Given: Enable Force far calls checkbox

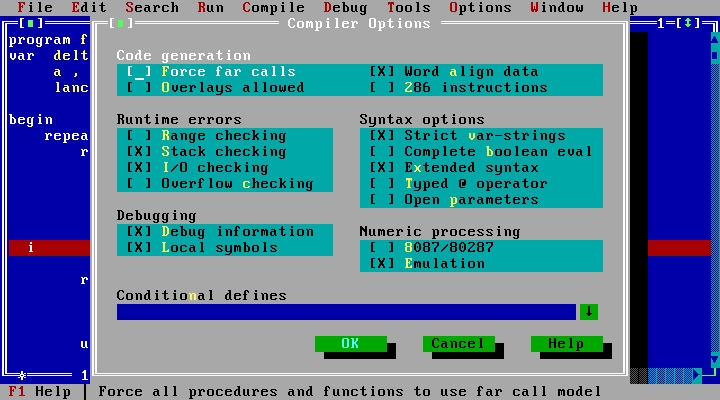Looking at the screenshot, I should click(x=140, y=72).
